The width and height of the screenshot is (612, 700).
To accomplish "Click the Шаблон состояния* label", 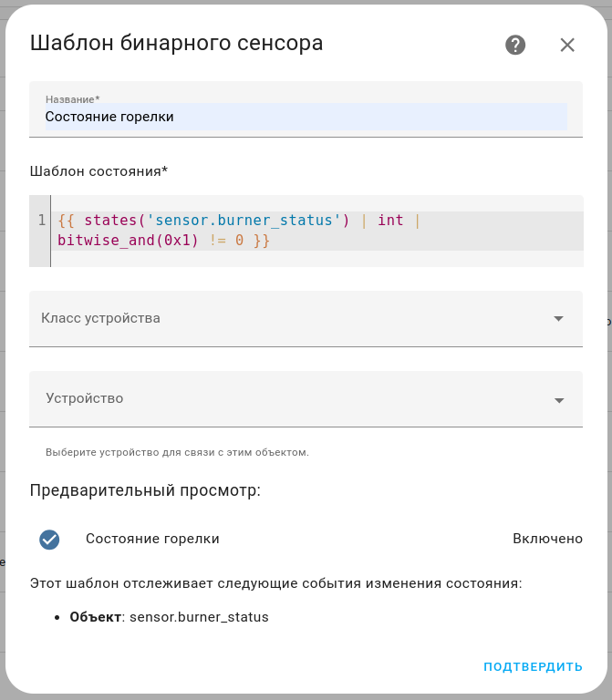I will click(x=99, y=171).
